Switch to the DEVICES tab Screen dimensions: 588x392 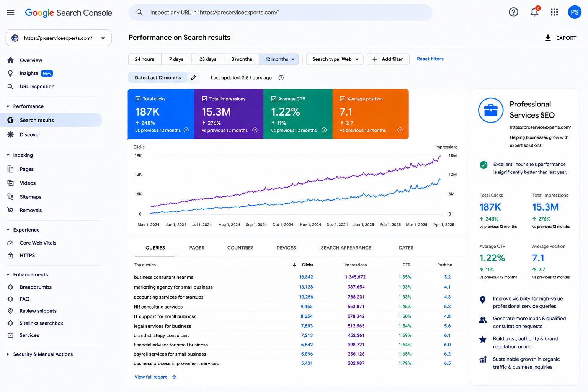(286, 248)
